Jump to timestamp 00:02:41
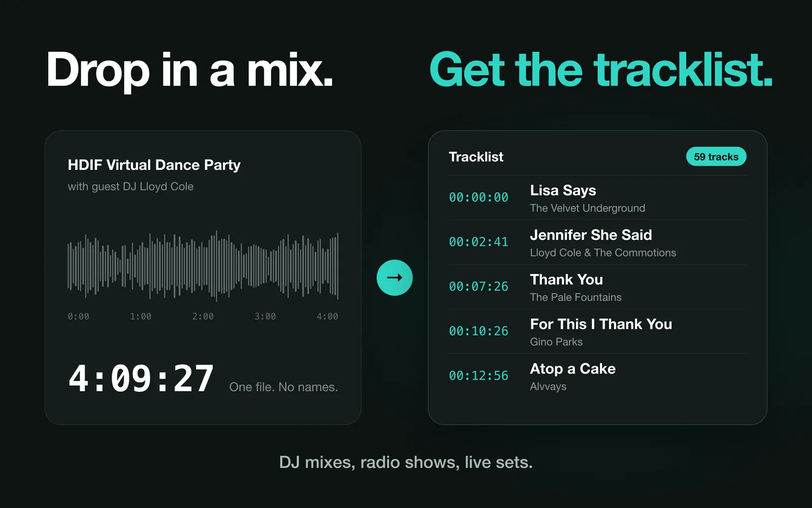 (479, 242)
